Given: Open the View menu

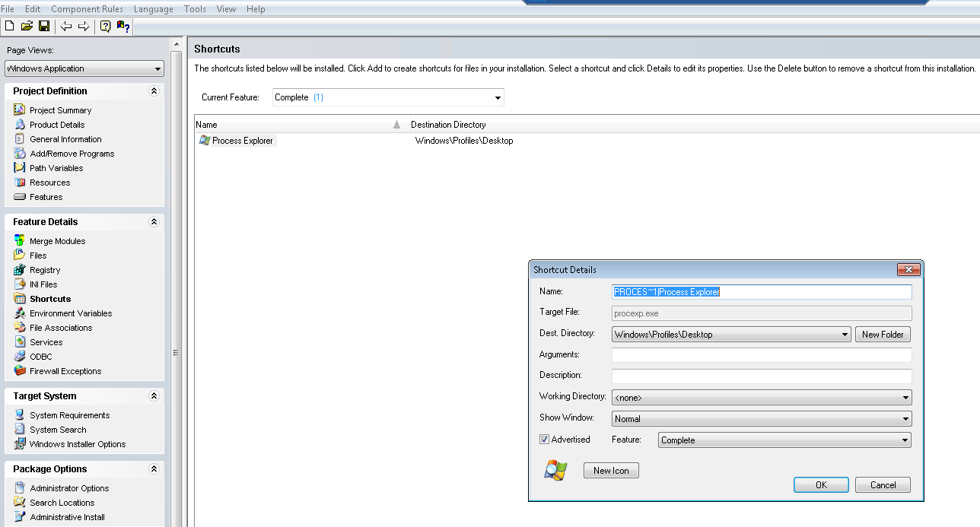Looking at the screenshot, I should click(226, 9).
